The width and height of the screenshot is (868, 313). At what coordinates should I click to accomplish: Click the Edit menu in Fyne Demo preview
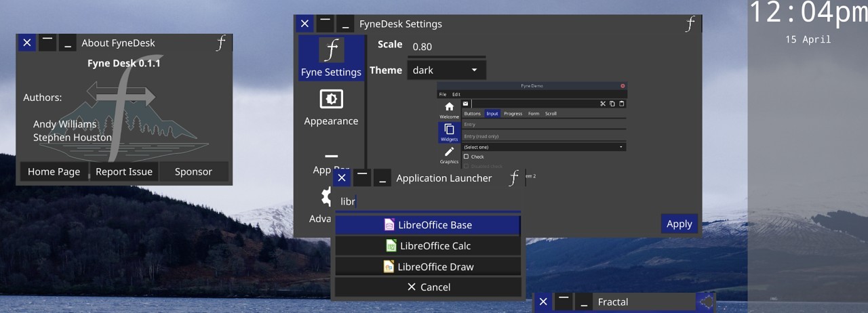click(456, 94)
